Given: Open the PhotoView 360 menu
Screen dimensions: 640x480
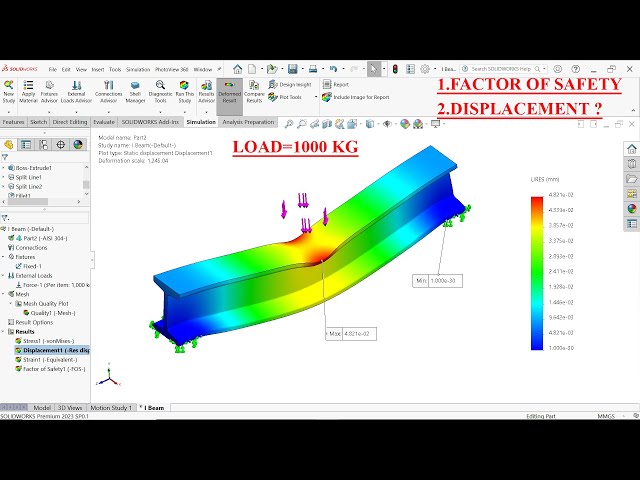Looking at the screenshot, I should tap(171, 69).
